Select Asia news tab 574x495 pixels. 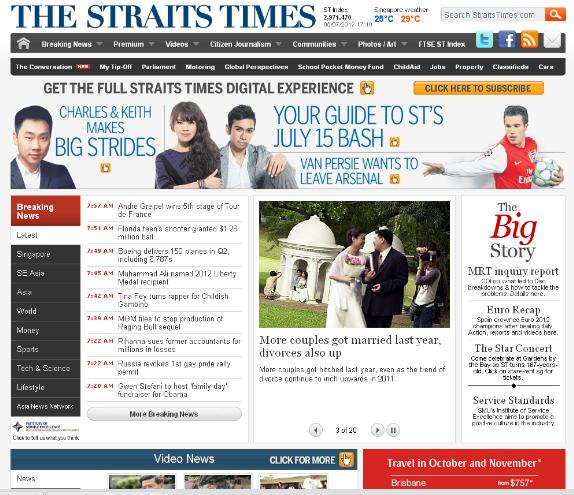pos(45,292)
